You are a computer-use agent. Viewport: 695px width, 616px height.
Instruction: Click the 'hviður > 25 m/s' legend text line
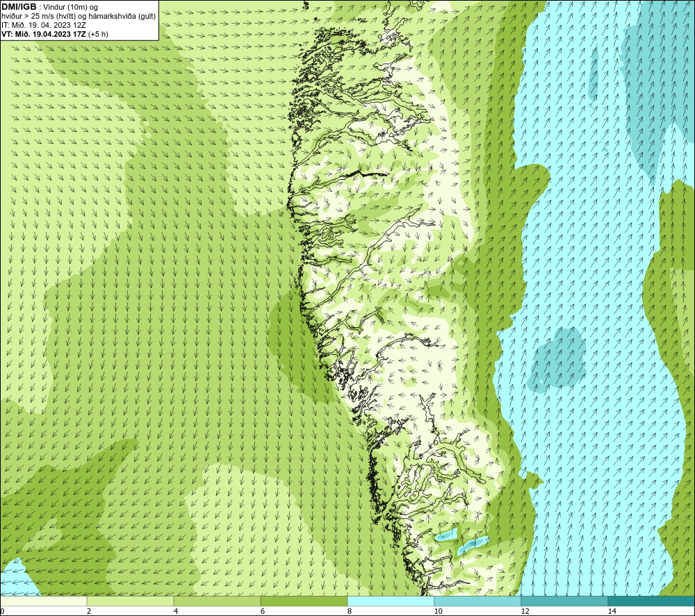79,17
